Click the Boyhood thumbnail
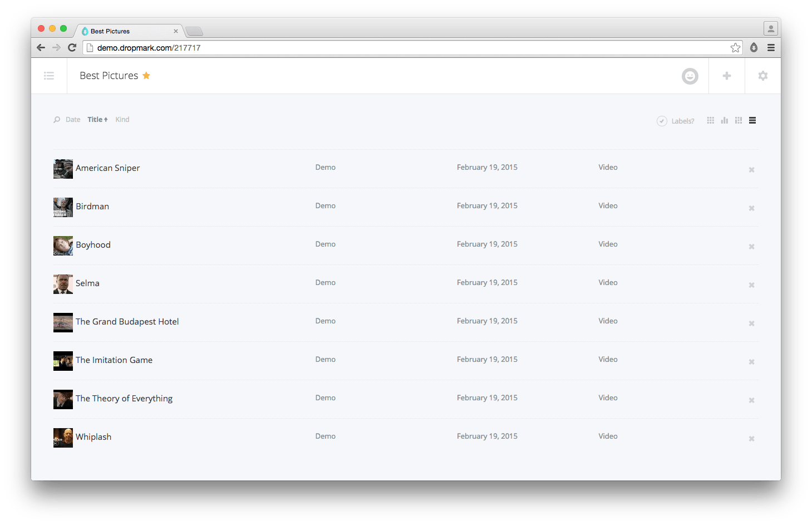812x525 pixels. click(x=63, y=246)
